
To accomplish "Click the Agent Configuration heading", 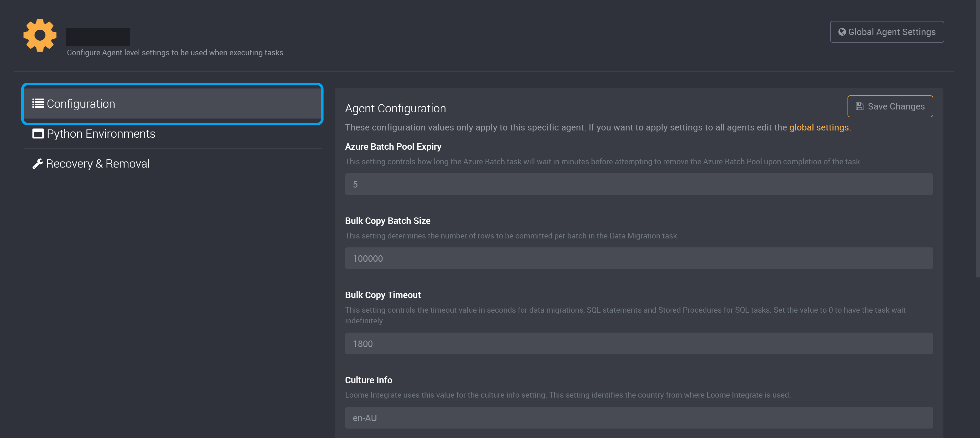I will click(395, 108).
